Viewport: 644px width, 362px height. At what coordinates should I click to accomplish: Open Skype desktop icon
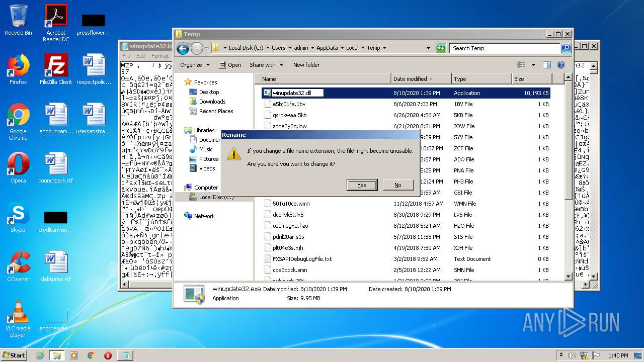pos(18,217)
